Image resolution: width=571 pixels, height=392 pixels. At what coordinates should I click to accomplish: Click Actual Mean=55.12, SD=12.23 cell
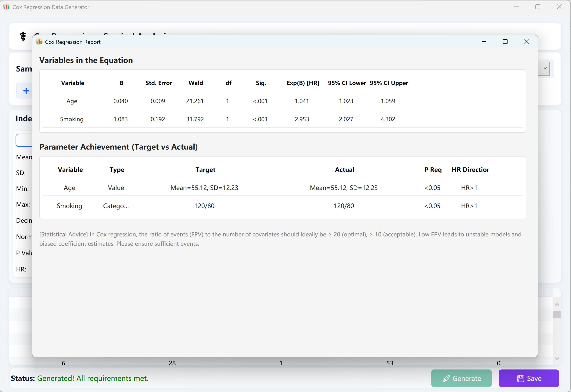(344, 188)
